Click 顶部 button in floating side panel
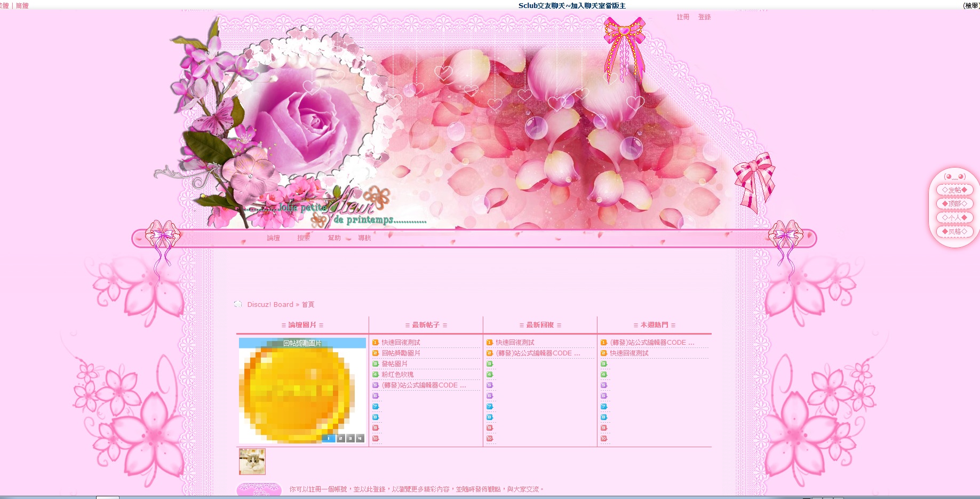This screenshot has height=499, width=980. (954, 204)
